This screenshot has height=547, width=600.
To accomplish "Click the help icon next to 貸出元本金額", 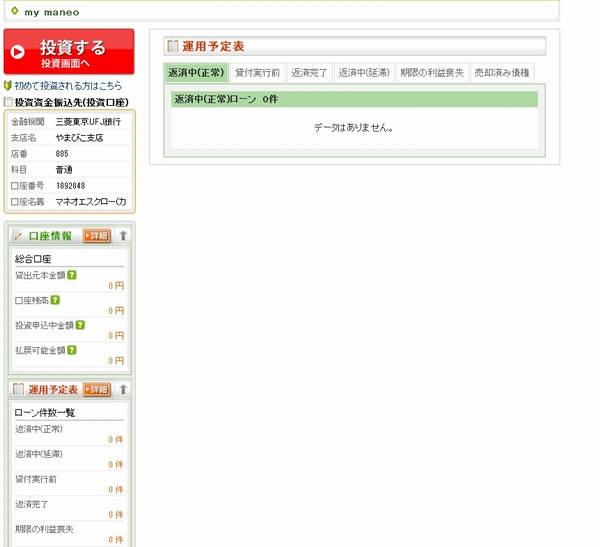I will [x=72, y=275].
